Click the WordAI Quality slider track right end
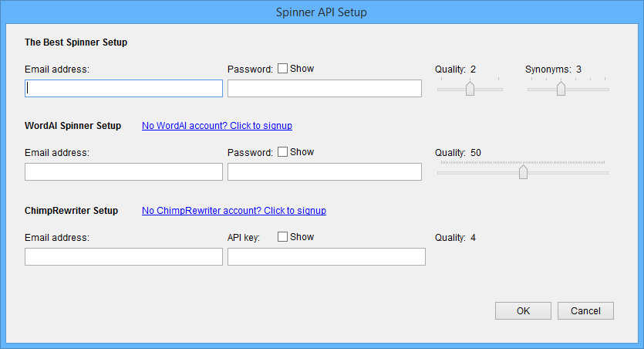 pos(606,173)
